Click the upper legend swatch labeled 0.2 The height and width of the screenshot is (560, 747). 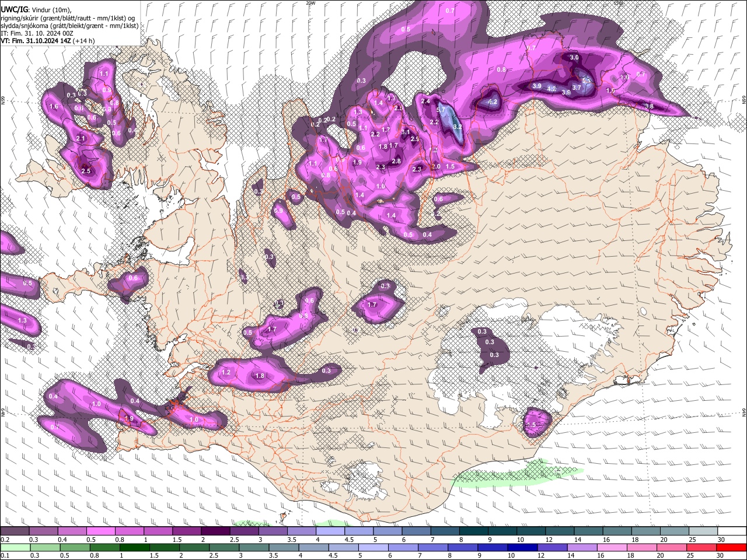tap(15, 531)
